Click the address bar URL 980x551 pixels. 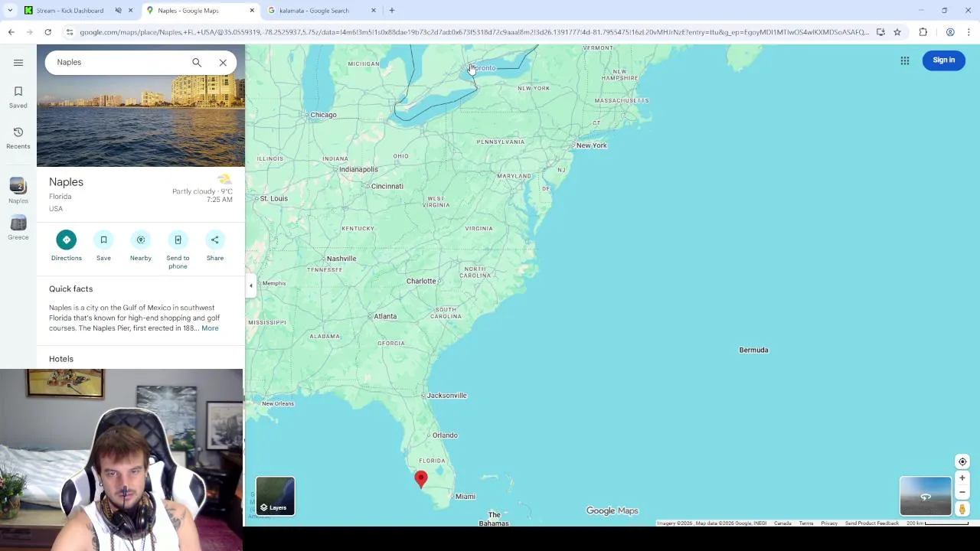[474, 32]
